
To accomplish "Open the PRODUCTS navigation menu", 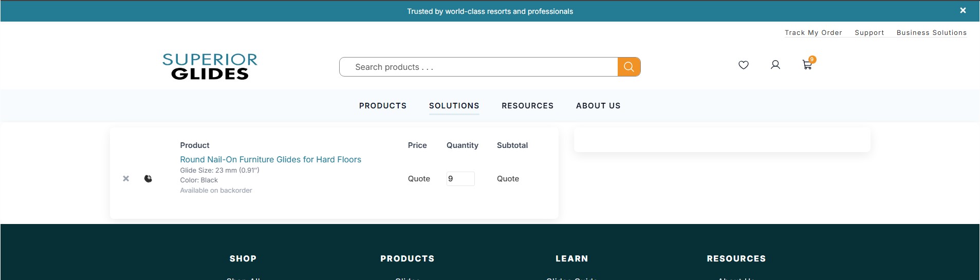I will click(382, 106).
